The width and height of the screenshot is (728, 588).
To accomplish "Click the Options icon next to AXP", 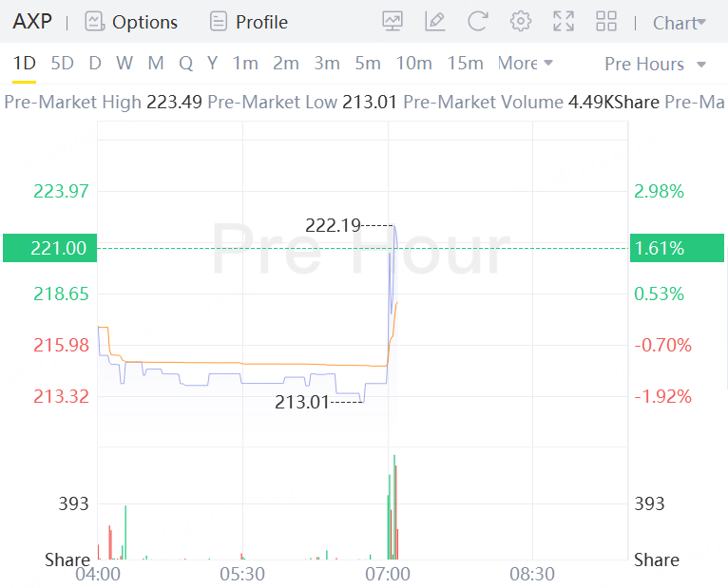I will 94,21.
